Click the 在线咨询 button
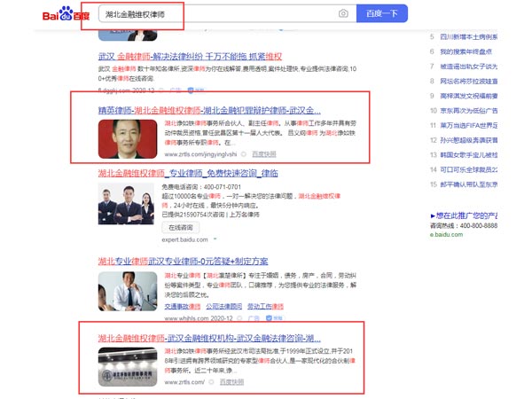 tap(181, 227)
